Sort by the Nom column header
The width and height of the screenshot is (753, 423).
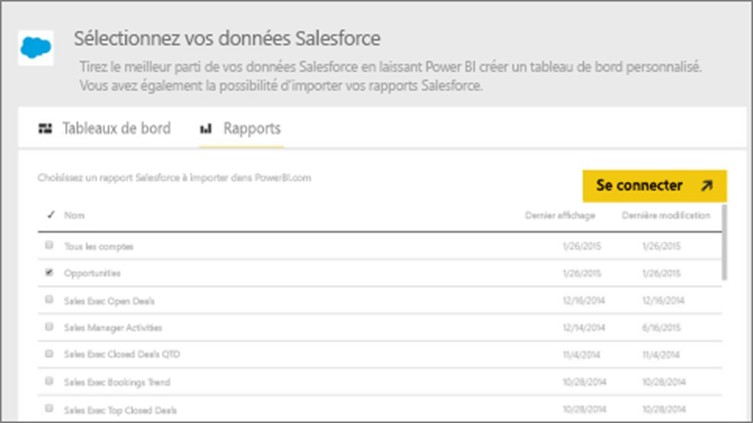click(x=74, y=215)
